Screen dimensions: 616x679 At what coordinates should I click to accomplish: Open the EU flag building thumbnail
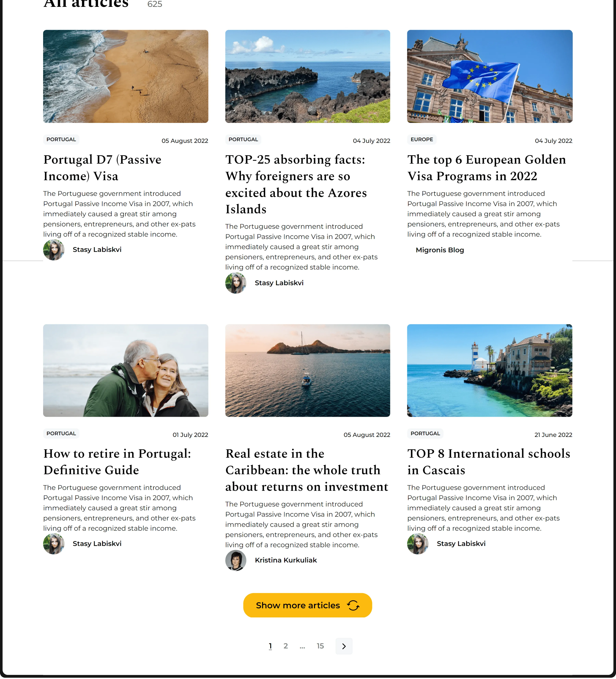(490, 77)
